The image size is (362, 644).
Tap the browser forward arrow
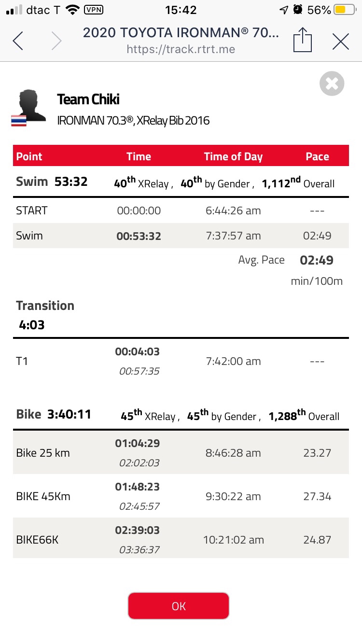(x=56, y=41)
